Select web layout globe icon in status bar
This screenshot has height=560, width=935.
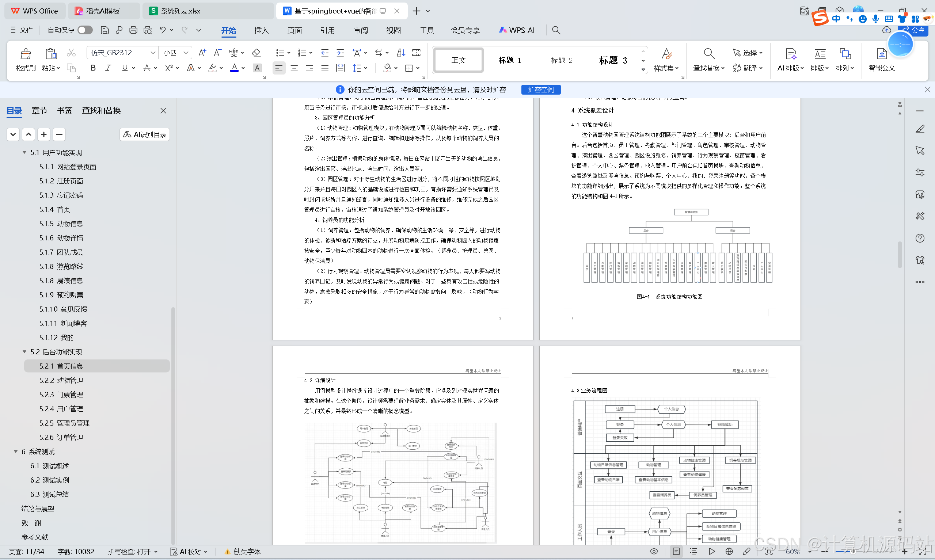coord(729,552)
